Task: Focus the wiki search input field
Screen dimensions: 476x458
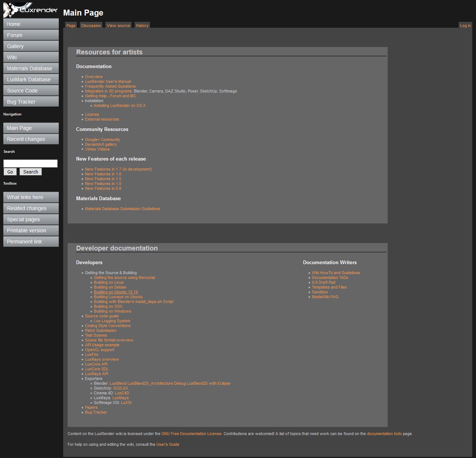Action: pyautogui.click(x=30, y=164)
